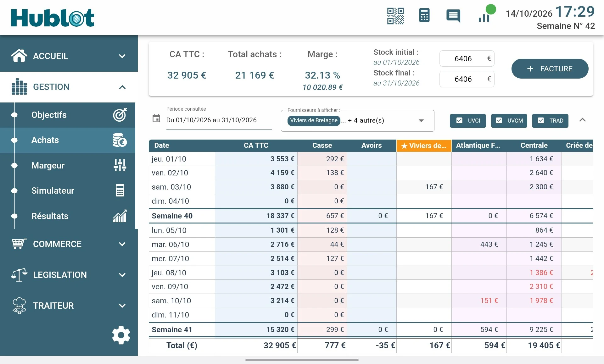Click the Date column header
The width and height of the screenshot is (604, 364).
pyautogui.click(x=182, y=145)
